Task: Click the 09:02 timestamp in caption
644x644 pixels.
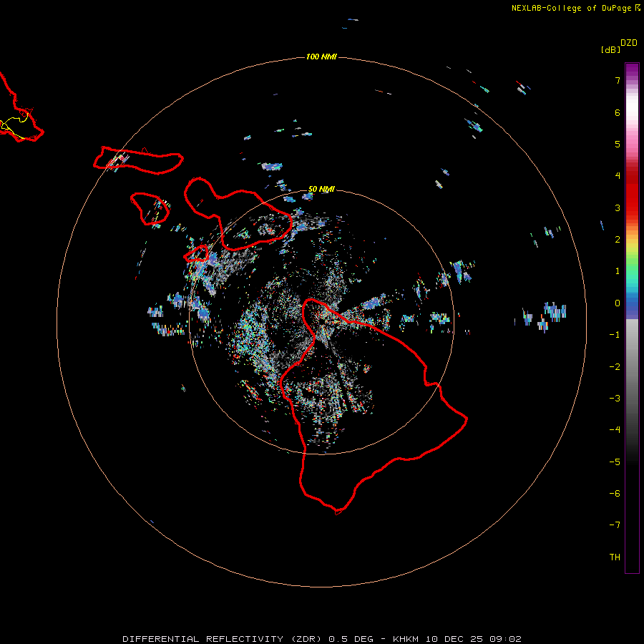Action: tap(506, 639)
